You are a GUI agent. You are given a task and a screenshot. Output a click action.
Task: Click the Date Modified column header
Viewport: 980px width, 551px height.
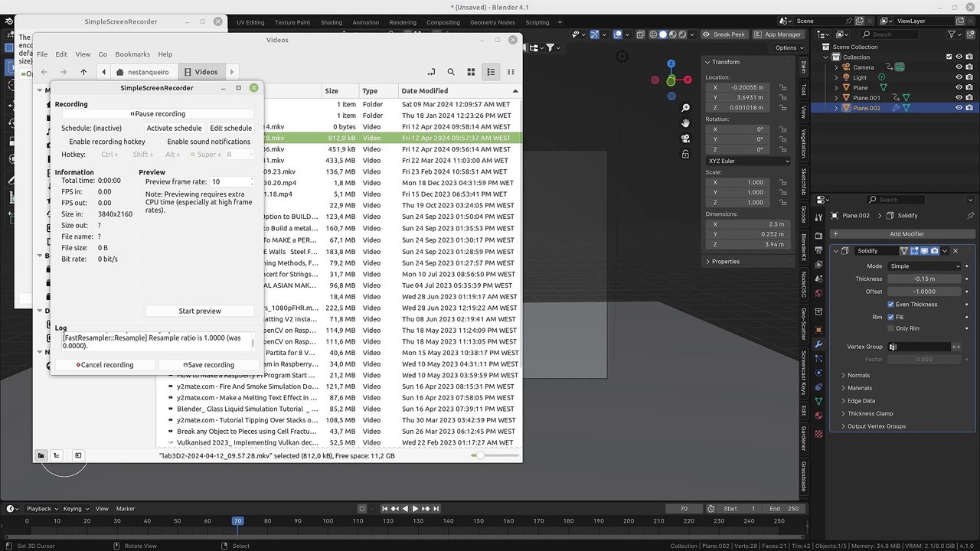(x=459, y=91)
